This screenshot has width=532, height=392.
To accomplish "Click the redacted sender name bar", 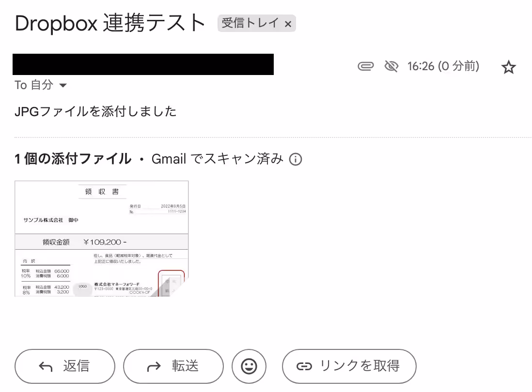I will coord(143,64).
